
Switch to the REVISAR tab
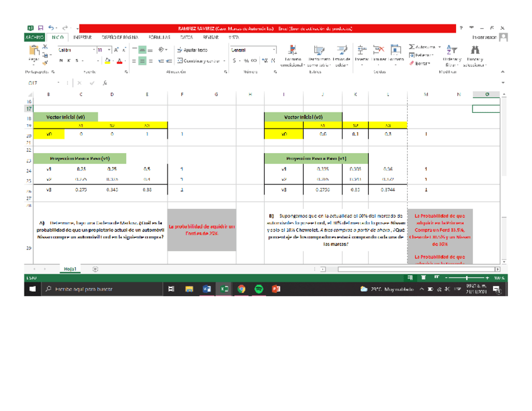pyautogui.click(x=211, y=37)
